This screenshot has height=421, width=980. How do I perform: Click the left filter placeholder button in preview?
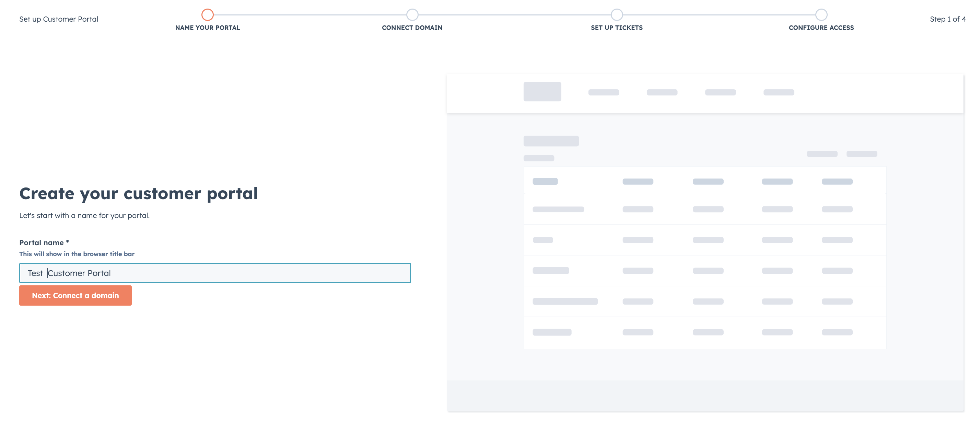pos(822,154)
